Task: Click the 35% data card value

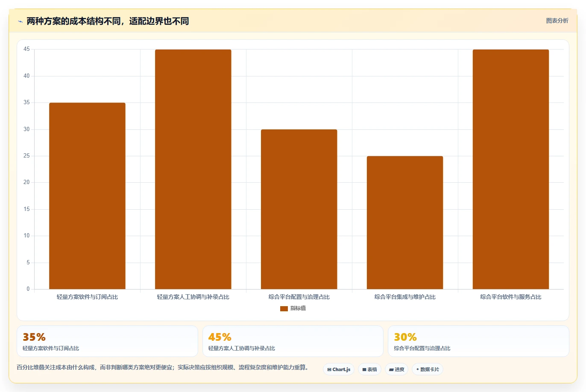Action: click(x=34, y=337)
